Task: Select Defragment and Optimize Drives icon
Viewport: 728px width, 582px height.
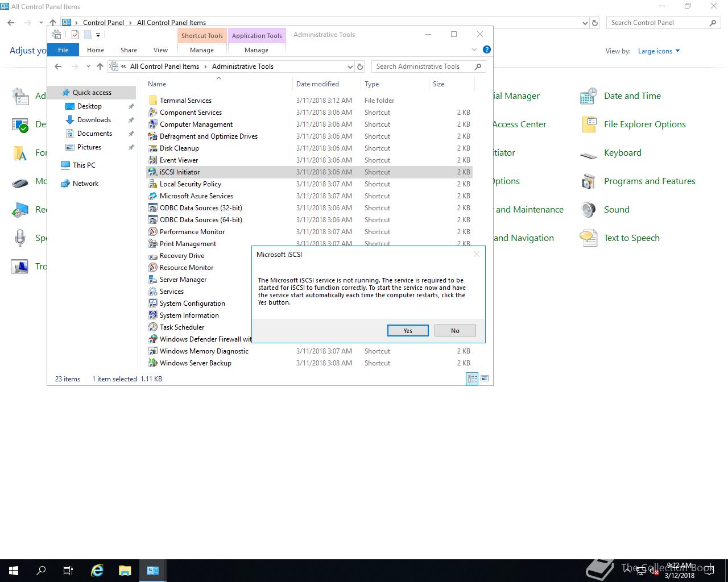Action: point(152,136)
